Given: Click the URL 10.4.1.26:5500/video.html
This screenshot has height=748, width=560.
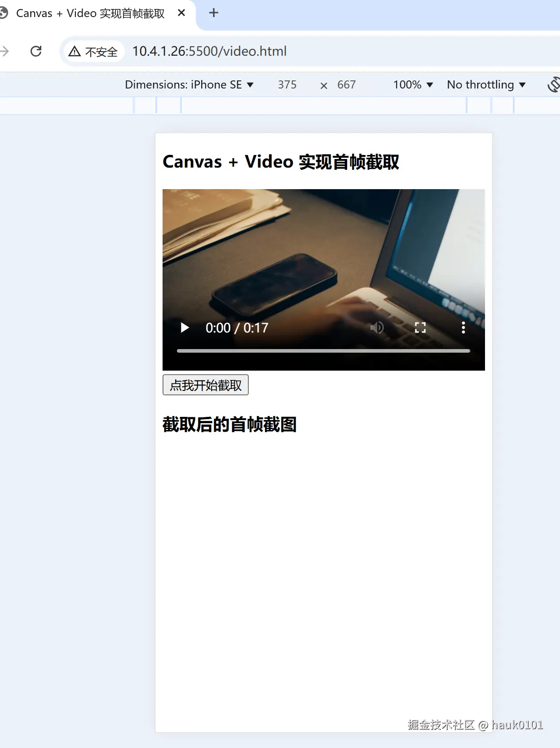Looking at the screenshot, I should coord(209,51).
